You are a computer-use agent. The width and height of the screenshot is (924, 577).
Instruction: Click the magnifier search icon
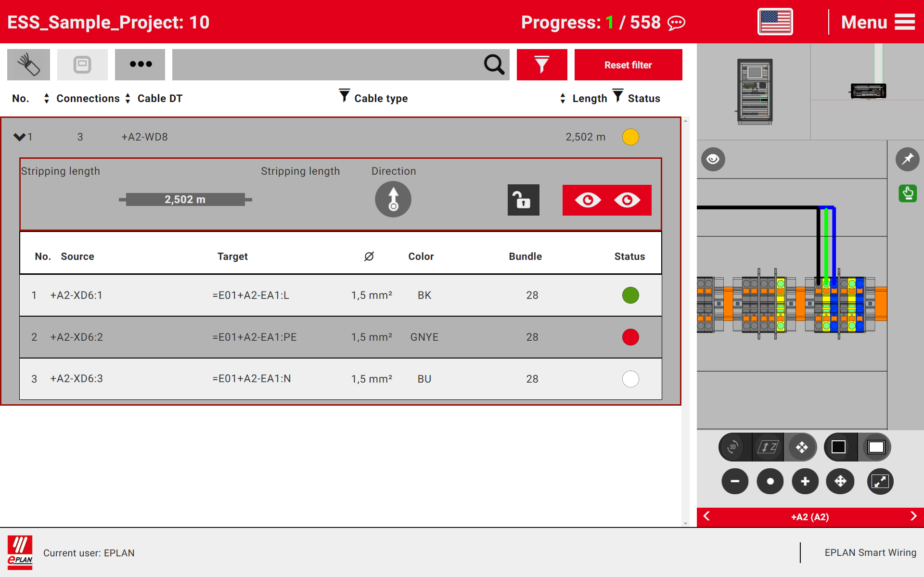click(x=494, y=64)
